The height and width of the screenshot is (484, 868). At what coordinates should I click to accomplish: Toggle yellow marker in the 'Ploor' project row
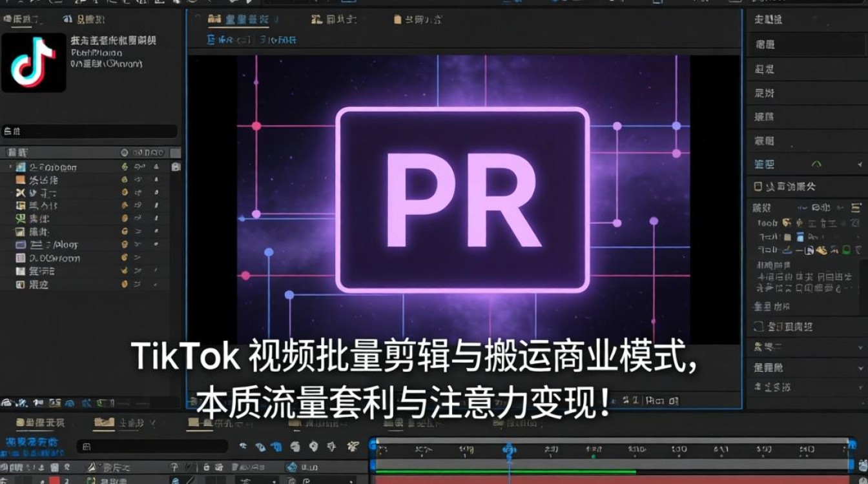point(125,245)
